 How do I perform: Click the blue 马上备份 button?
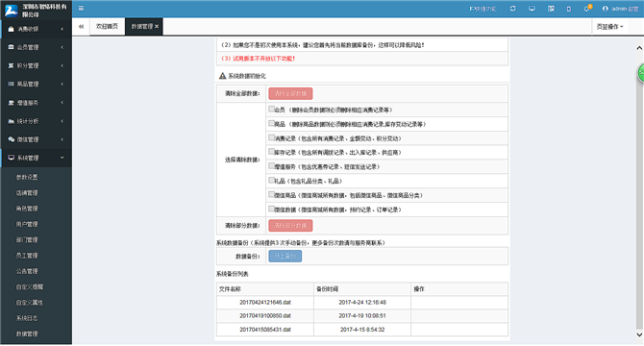click(285, 256)
